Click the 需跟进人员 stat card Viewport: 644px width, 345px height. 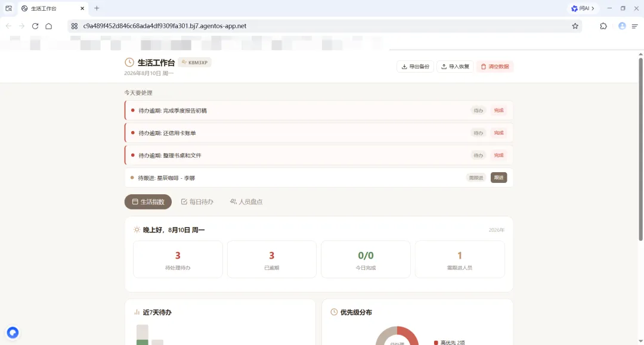coord(460,259)
